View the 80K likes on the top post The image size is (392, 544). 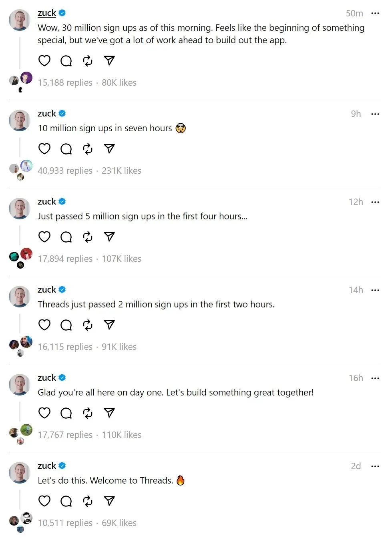[119, 83]
